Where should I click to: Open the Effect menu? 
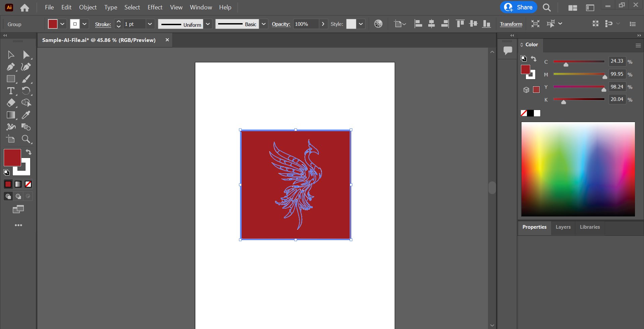(155, 7)
